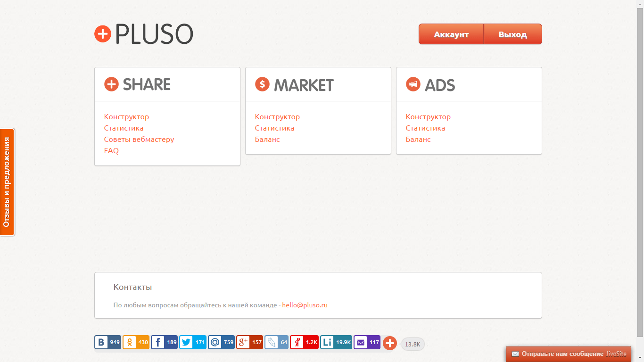Screen dimensions: 644x362
Task: Click the Yandex share count 1.2K
Action: [x=311, y=342]
